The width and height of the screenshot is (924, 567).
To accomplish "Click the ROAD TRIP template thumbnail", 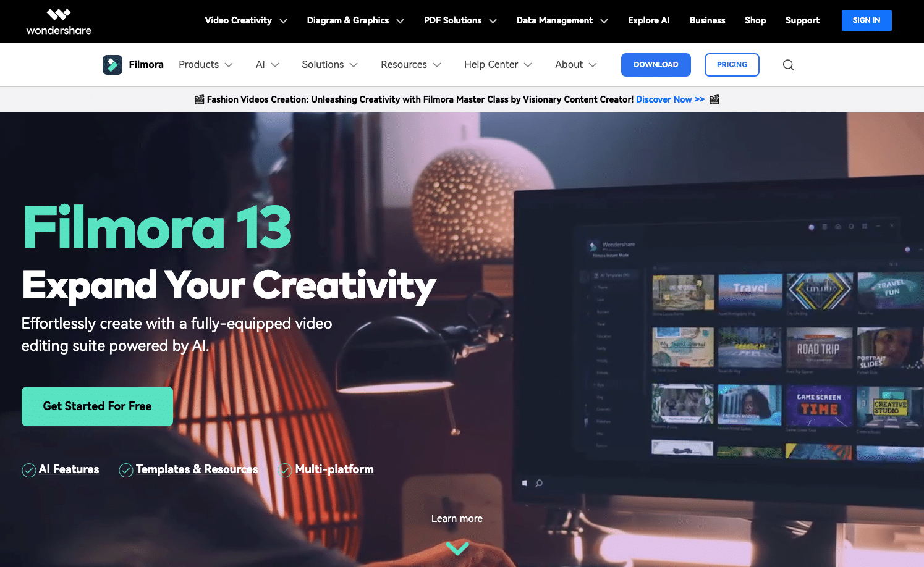I will pyautogui.click(x=818, y=348).
